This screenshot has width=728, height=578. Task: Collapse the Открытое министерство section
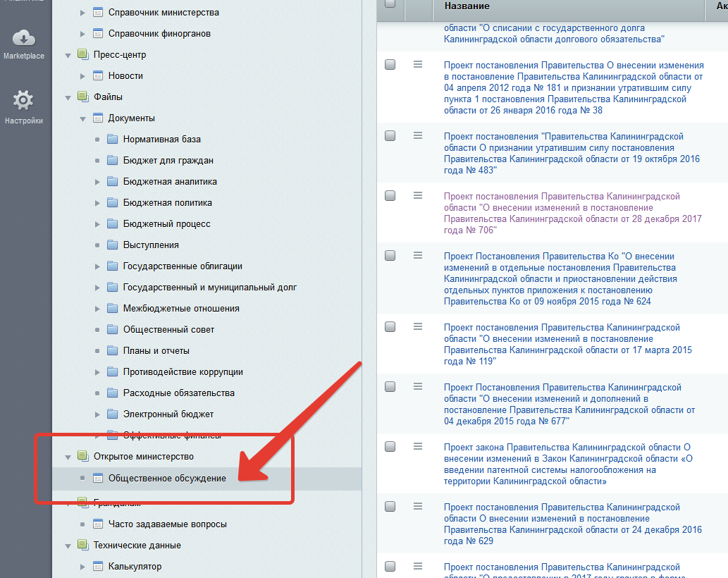[x=68, y=457]
